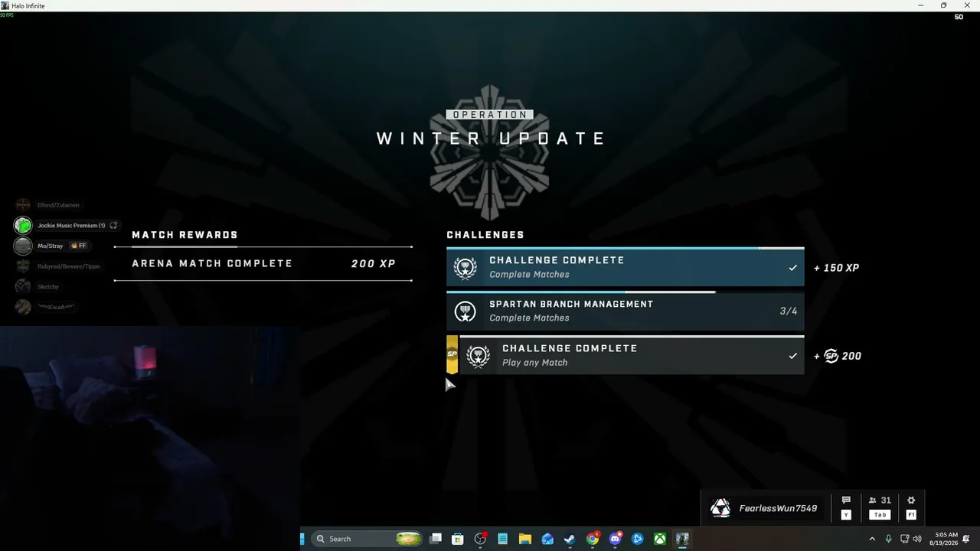Image resolution: width=980 pixels, height=551 pixels.
Task: Click the Mo/Stray avatar in voice overlay
Action: (x=23, y=246)
